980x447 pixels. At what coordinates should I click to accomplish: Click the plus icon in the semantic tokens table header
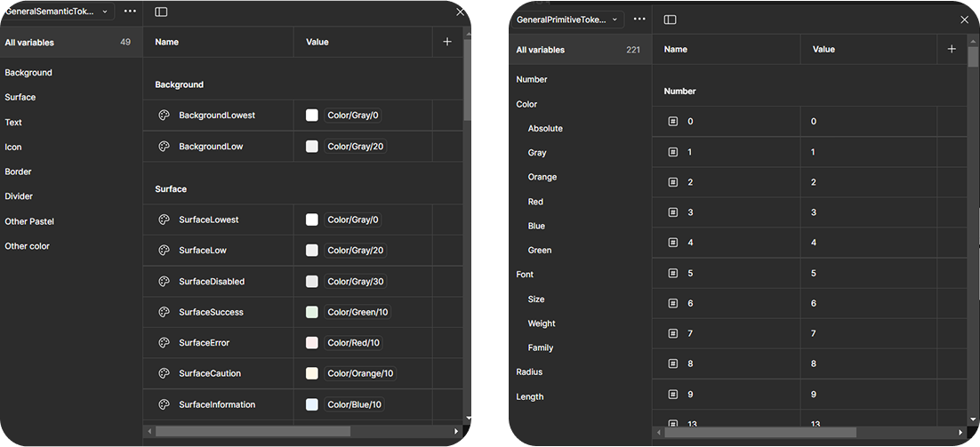[447, 42]
